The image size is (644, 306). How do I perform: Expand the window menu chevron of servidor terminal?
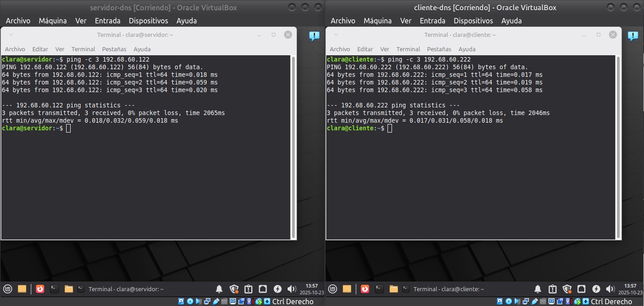12,35
